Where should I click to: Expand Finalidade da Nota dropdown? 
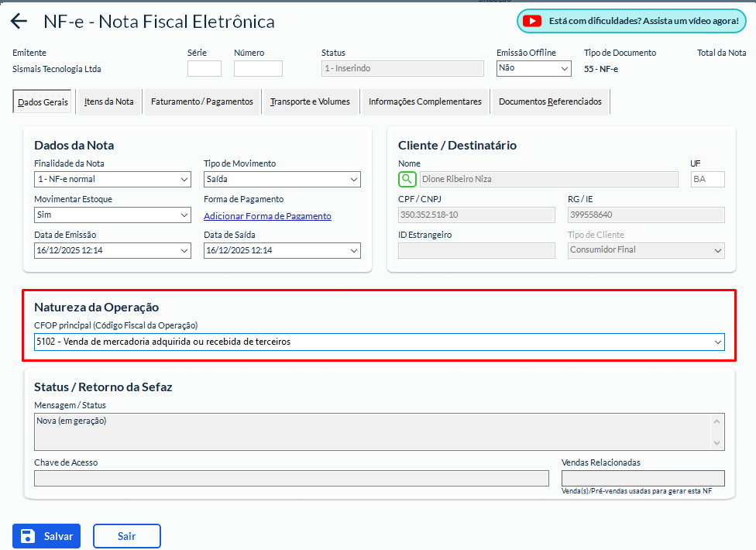pyautogui.click(x=184, y=180)
